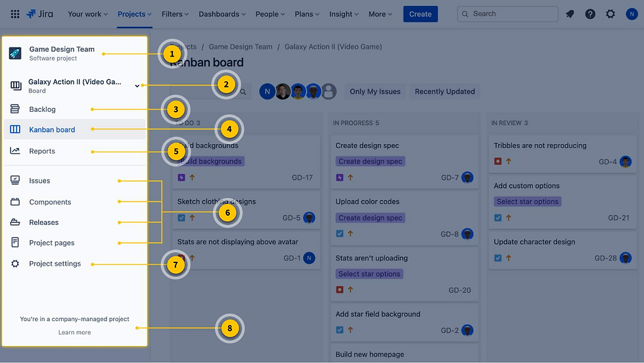644x363 pixels.
Task: Open Project settings in the sidebar
Action: pyautogui.click(x=75, y=264)
